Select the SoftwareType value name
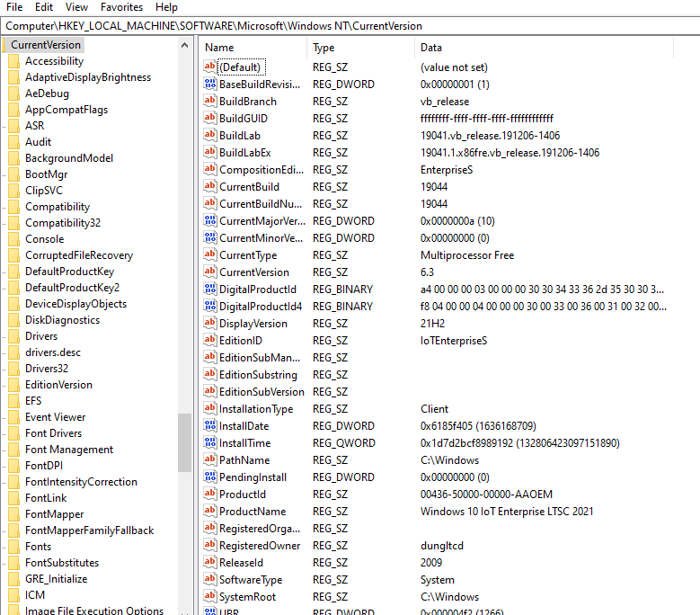 pyautogui.click(x=251, y=579)
